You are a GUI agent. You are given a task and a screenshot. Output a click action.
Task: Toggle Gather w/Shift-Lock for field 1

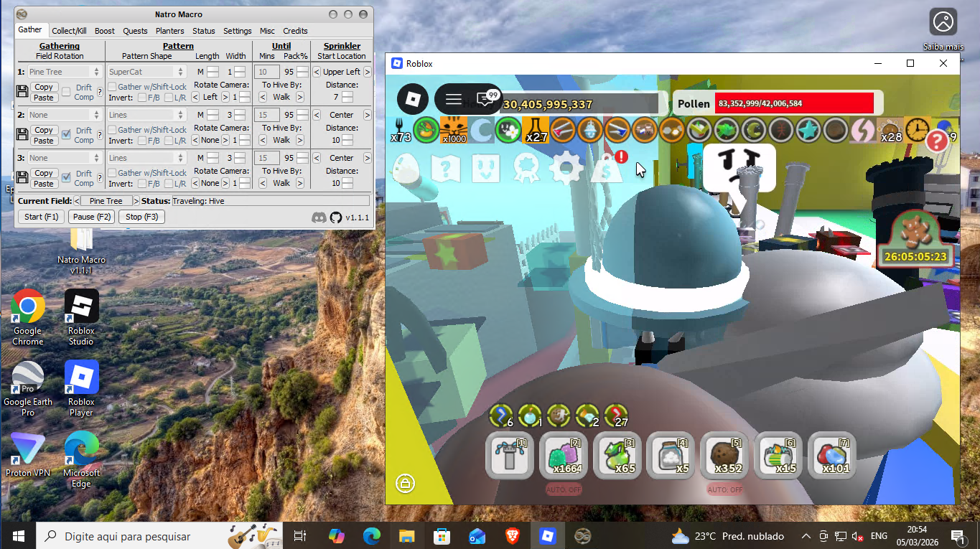tap(112, 87)
